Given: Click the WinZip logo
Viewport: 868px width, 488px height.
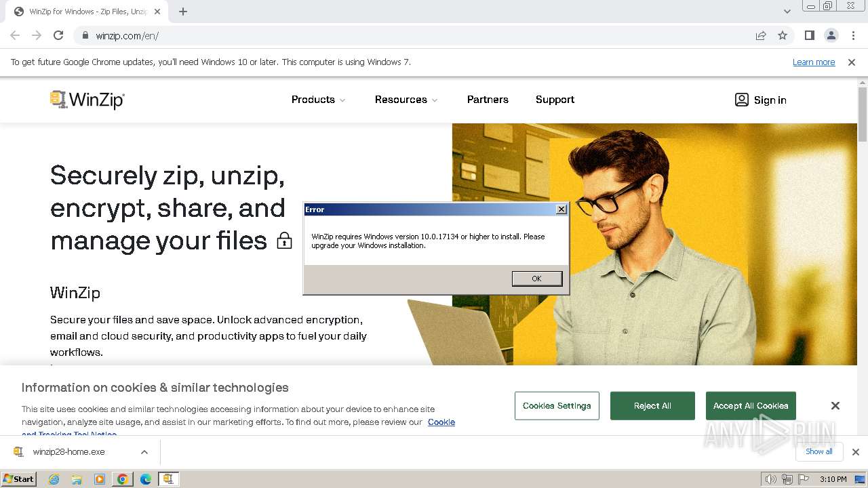Looking at the screenshot, I should 87,100.
